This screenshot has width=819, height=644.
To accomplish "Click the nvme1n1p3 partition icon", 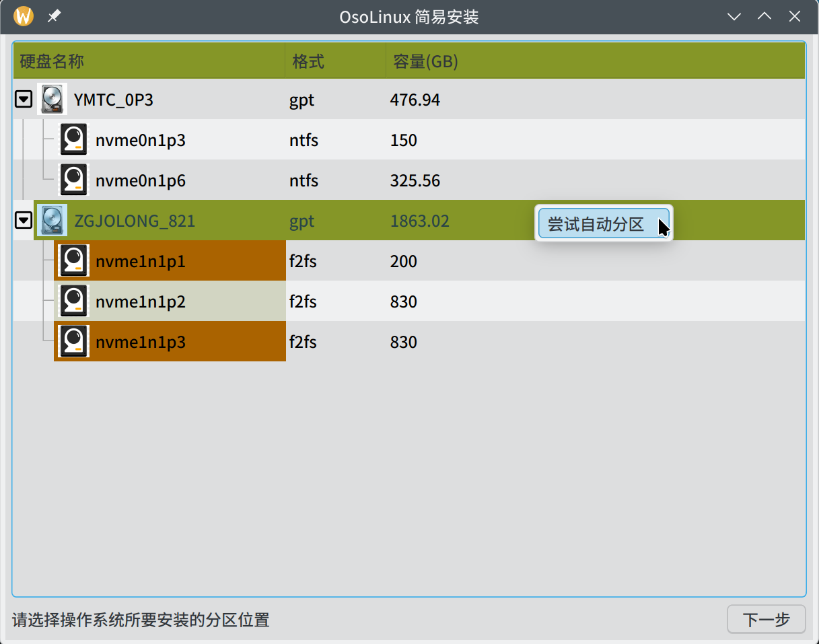I will pos(73,342).
